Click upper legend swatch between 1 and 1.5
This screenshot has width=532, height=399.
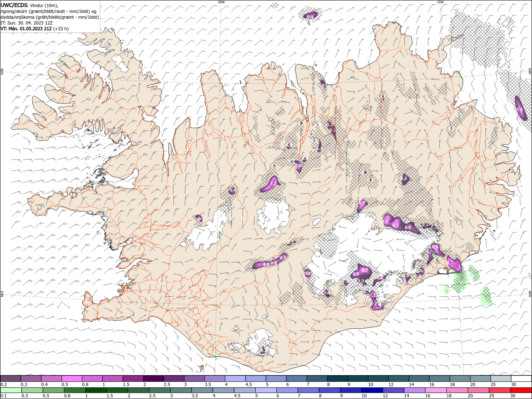[x=113, y=379]
